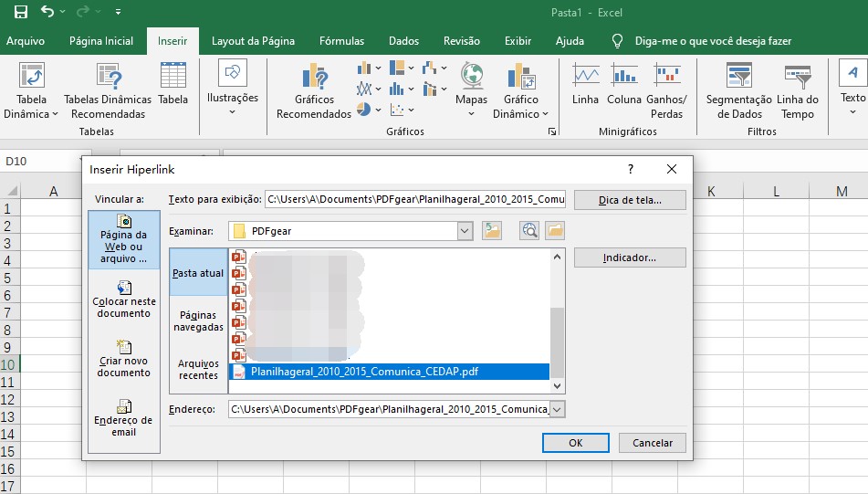
Task: Select the Pasta atual tab
Action: [198, 272]
